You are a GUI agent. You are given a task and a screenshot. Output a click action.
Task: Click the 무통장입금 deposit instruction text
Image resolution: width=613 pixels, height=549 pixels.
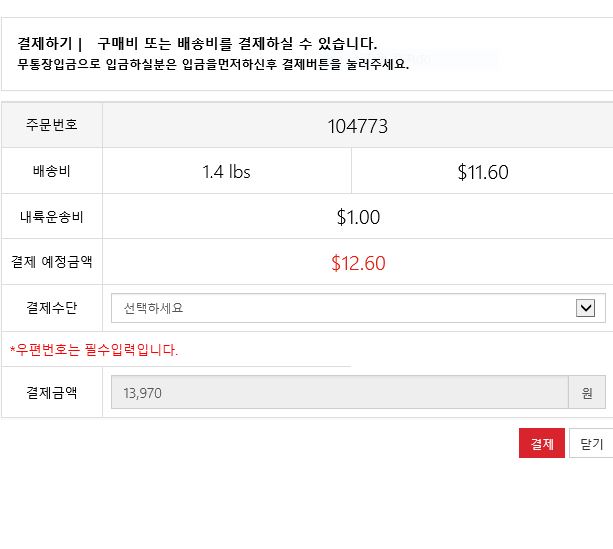tap(212, 63)
